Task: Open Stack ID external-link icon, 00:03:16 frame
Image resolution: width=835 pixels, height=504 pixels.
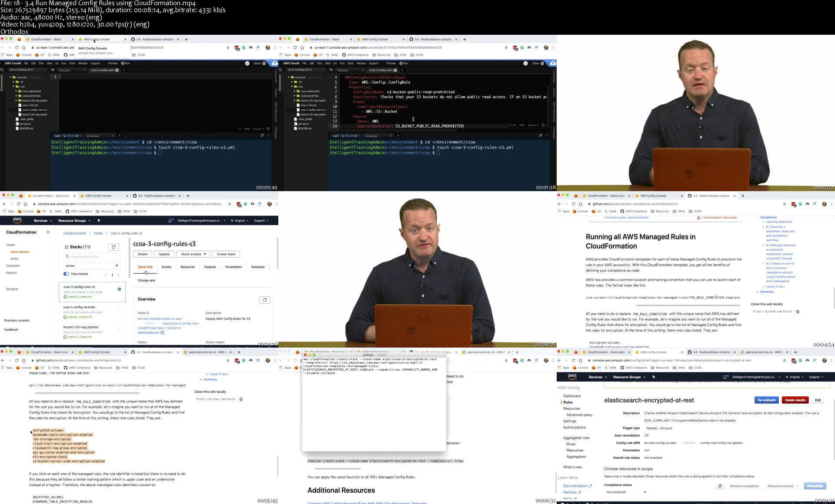Action: tap(162, 333)
